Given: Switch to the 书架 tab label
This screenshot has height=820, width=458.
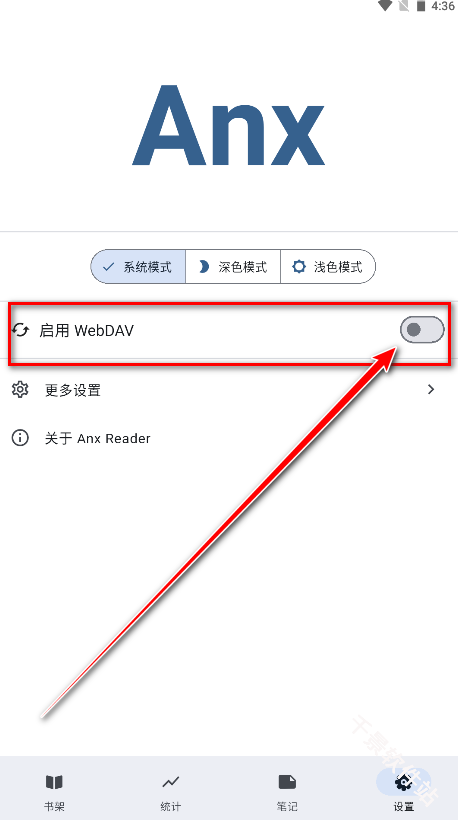Looking at the screenshot, I should 54,806.
